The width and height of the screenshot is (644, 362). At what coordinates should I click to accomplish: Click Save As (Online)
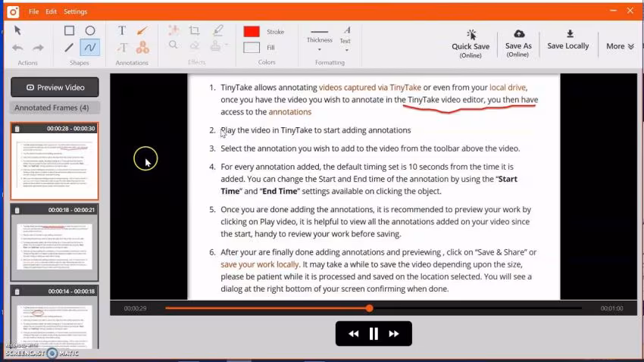click(518, 43)
